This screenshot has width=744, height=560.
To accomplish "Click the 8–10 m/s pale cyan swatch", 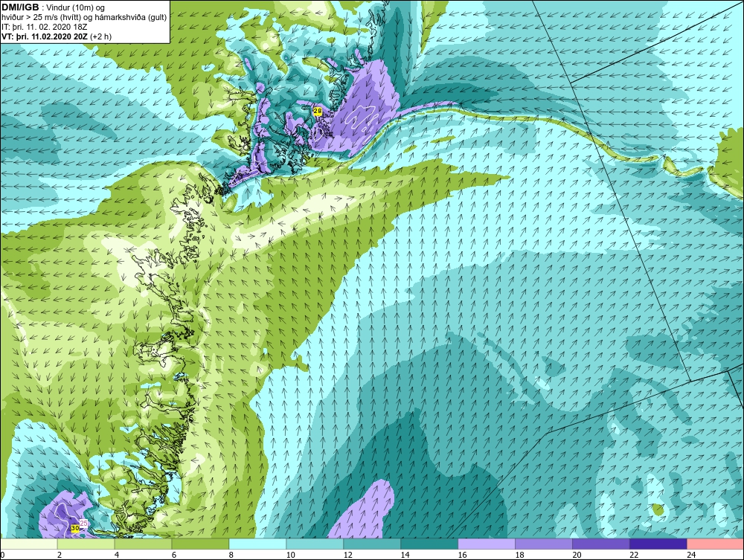I will (257, 544).
